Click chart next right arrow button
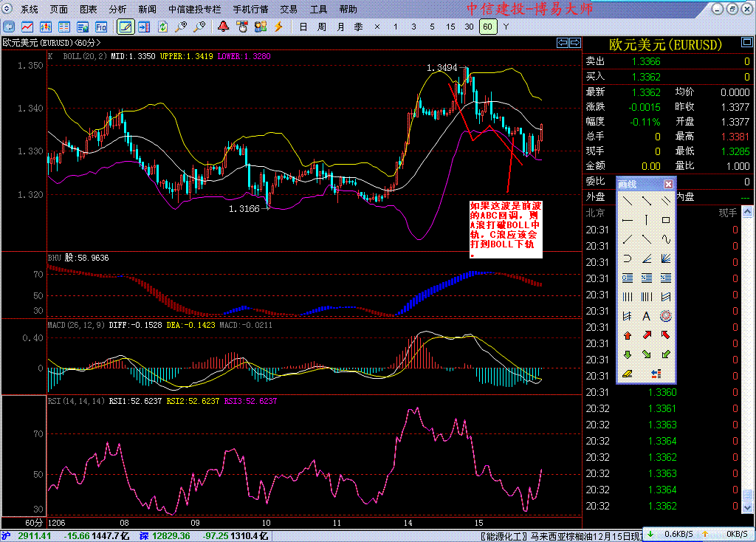The height and width of the screenshot is (542, 756). coord(575,43)
